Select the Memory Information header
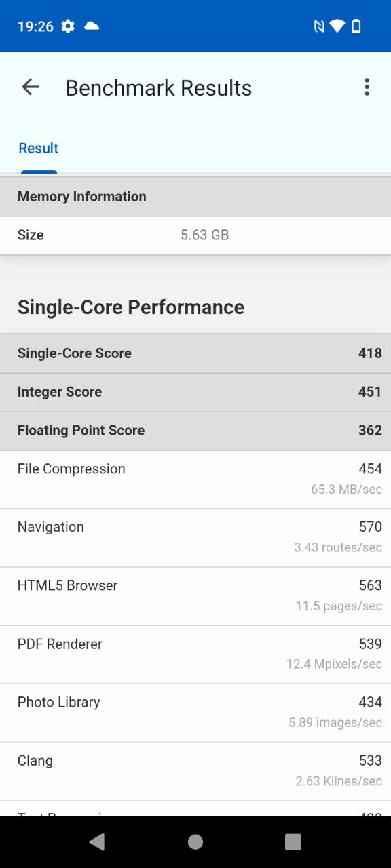 click(195, 197)
